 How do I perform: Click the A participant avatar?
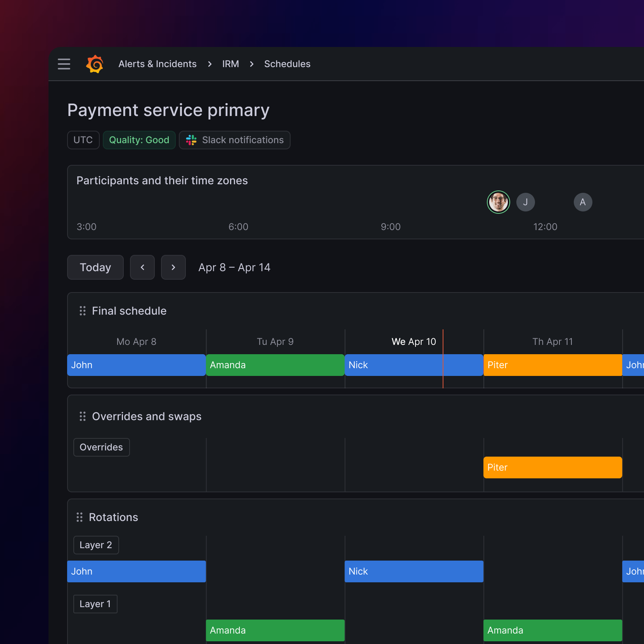point(583,202)
